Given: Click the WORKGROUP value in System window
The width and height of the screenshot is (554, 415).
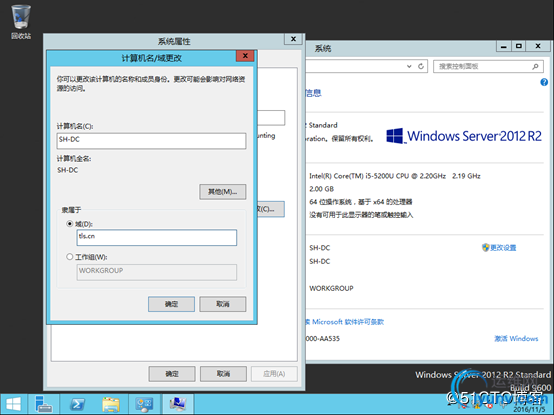Looking at the screenshot, I should pyautogui.click(x=331, y=288).
